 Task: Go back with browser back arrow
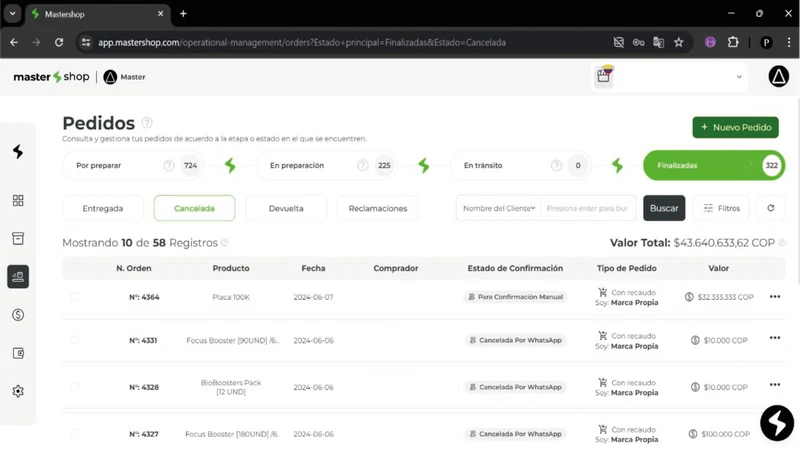14,42
